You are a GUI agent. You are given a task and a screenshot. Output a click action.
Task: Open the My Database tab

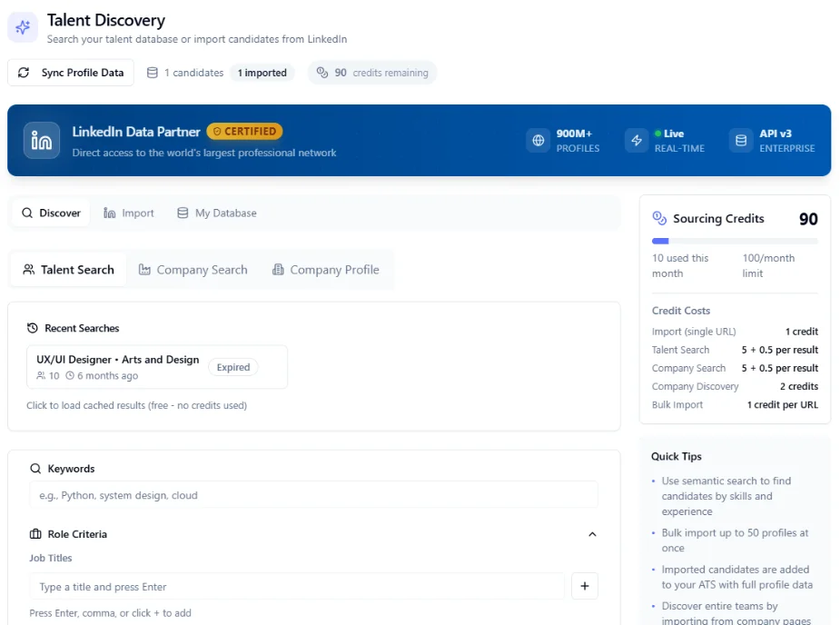[x=216, y=213]
